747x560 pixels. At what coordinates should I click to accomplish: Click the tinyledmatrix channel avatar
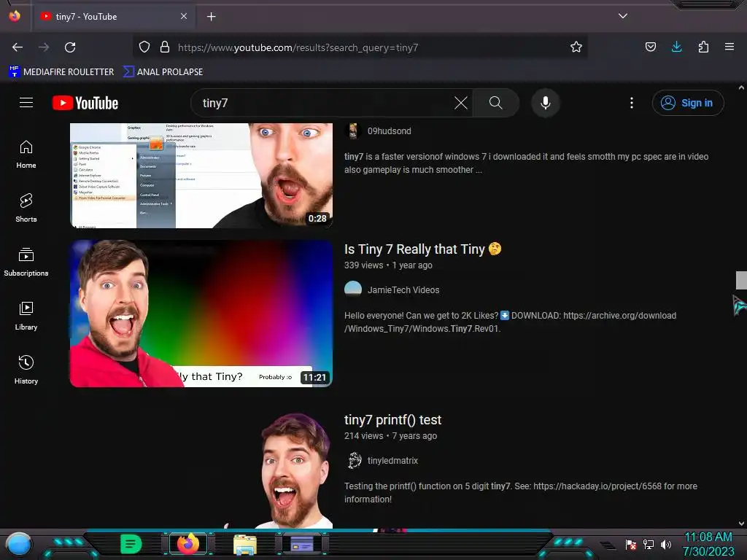353,460
